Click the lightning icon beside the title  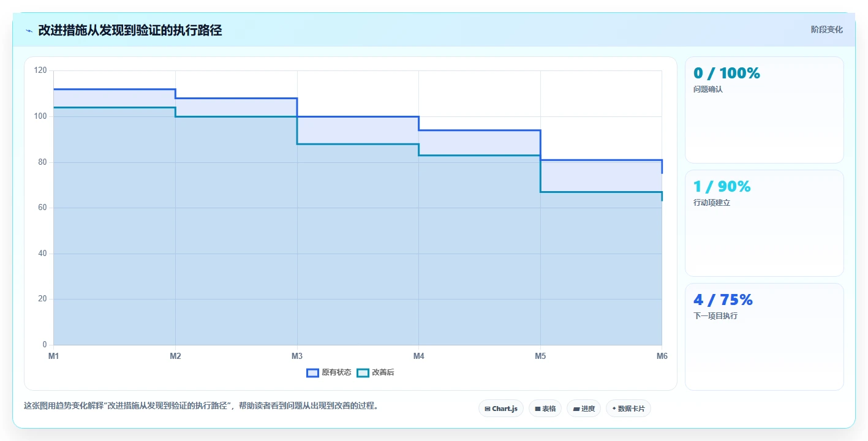click(x=29, y=31)
